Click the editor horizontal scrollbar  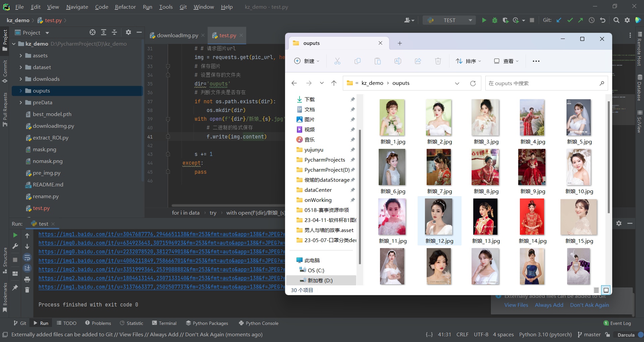point(228,205)
